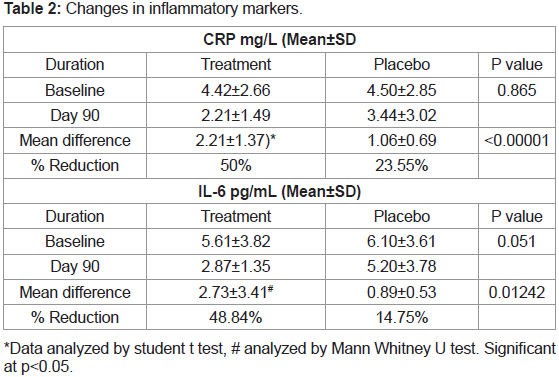
Task: Click the IL-6 pg/mL section header
Action: click(x=280, y=192)
